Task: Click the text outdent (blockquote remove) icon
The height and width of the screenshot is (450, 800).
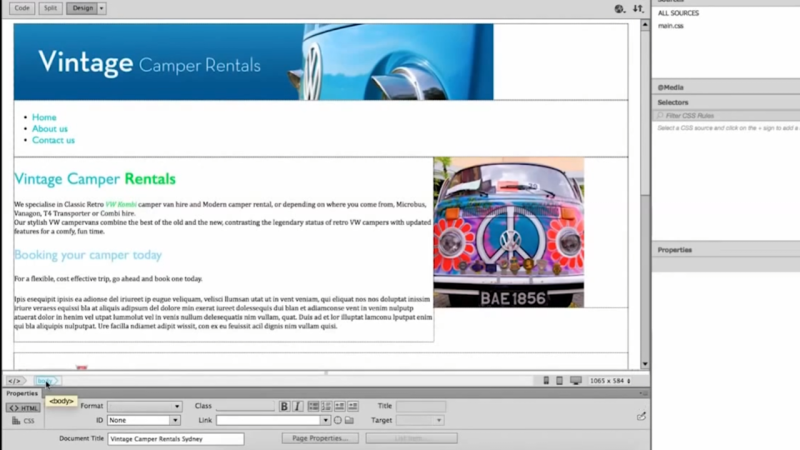Action: pos(339,406)
